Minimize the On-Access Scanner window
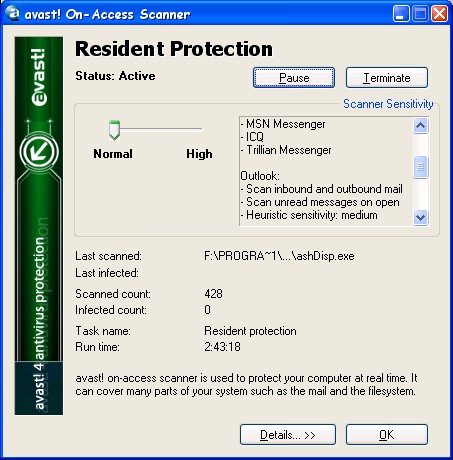Image resolution: width=453 pixels, height=460 pixels. click(x=401, y=14)
